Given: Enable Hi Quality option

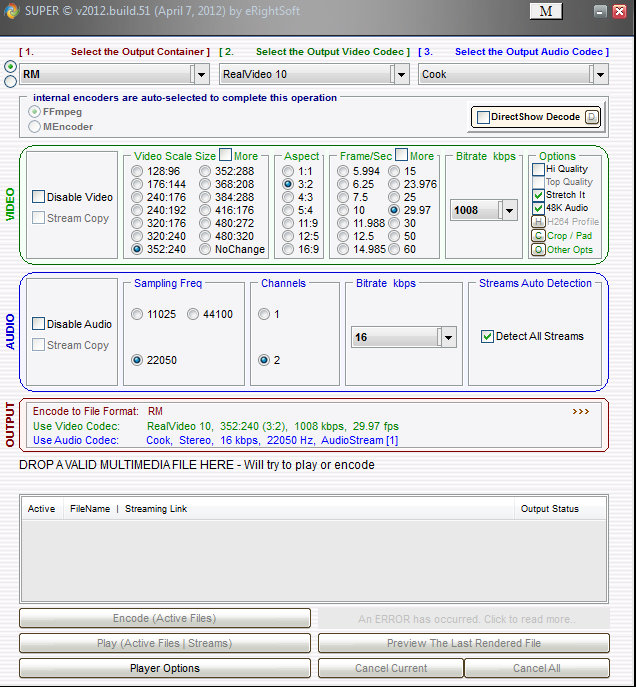Looking at the screenshot, I should pyautogui.click(x=538, y=169).
